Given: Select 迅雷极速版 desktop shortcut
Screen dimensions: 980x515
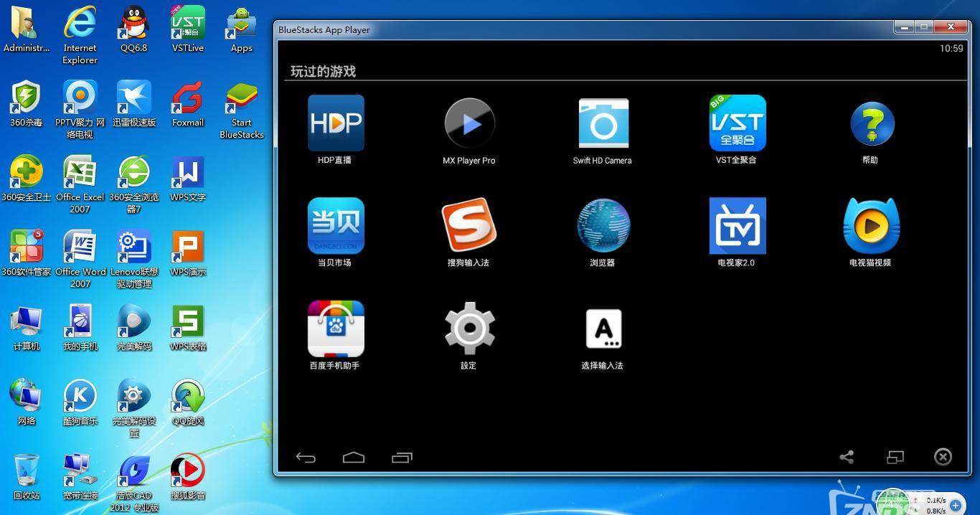Looking at the screenshot, I should click(133, 104).
